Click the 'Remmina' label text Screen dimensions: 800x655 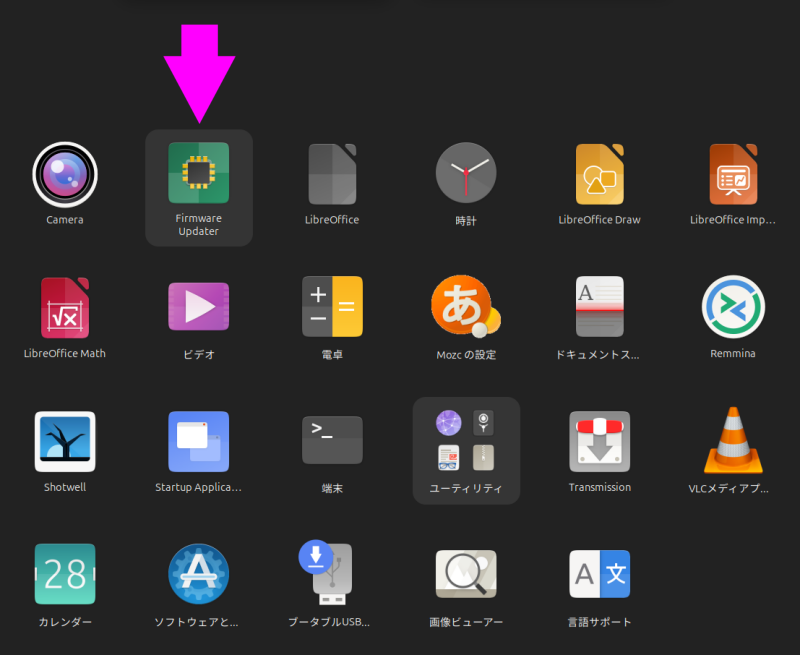733,354
